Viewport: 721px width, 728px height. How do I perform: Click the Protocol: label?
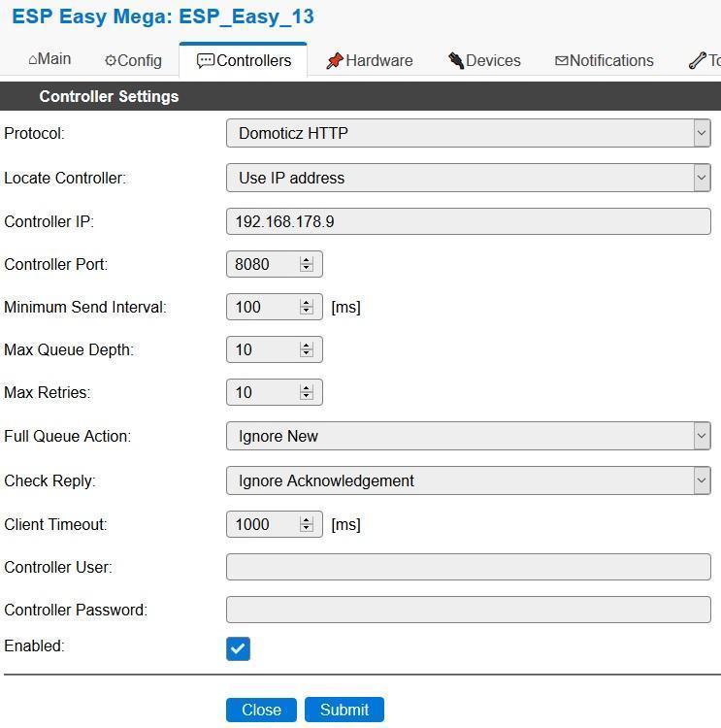[x=34, y=134]
